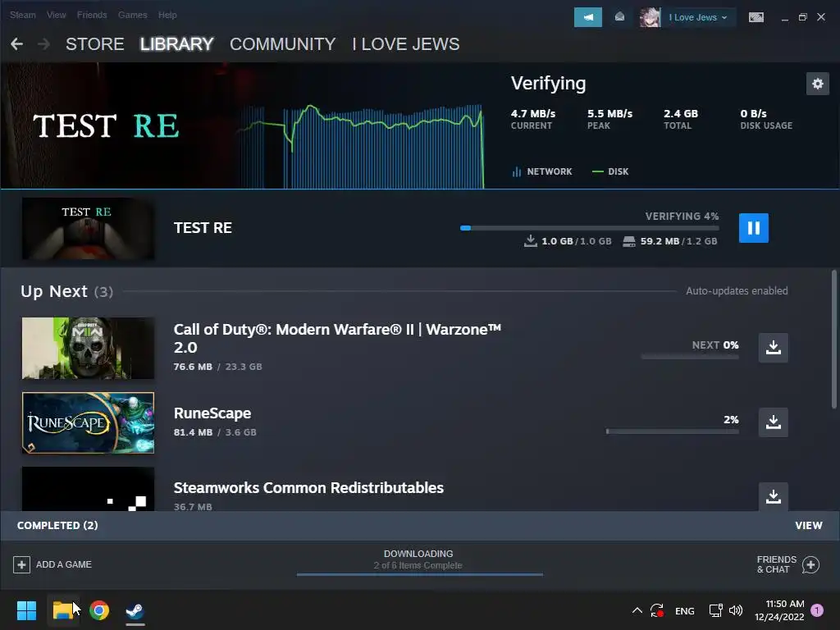
Task: Open Steamworks Common Redistributables thumbnail
Action: pyautogui.click(x=88, y=489)
